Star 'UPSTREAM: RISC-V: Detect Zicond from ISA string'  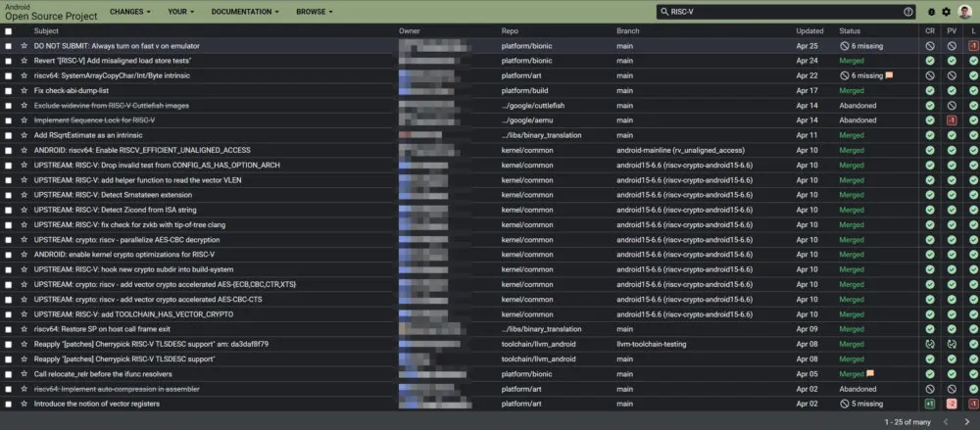click(x=24, y=210)
